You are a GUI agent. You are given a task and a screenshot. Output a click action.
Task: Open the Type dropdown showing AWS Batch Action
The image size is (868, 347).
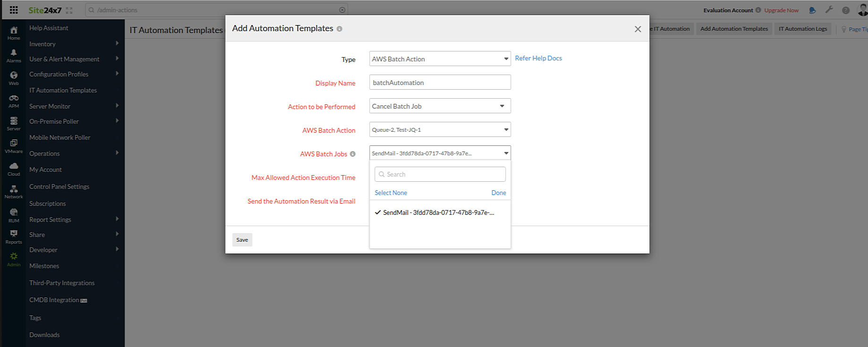[x=440, y=59]
